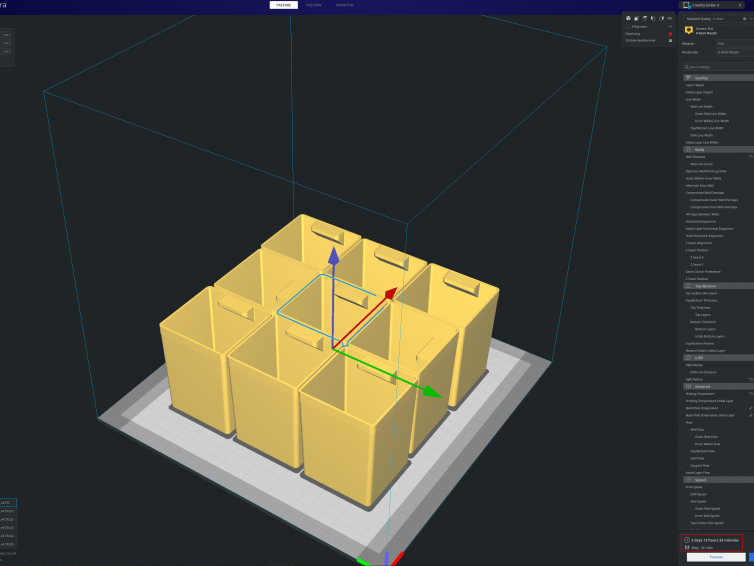The image size is (754, 566).
Task: Collapse the Quality settings category
Action: pyautogui.click(x=718, y=77)
